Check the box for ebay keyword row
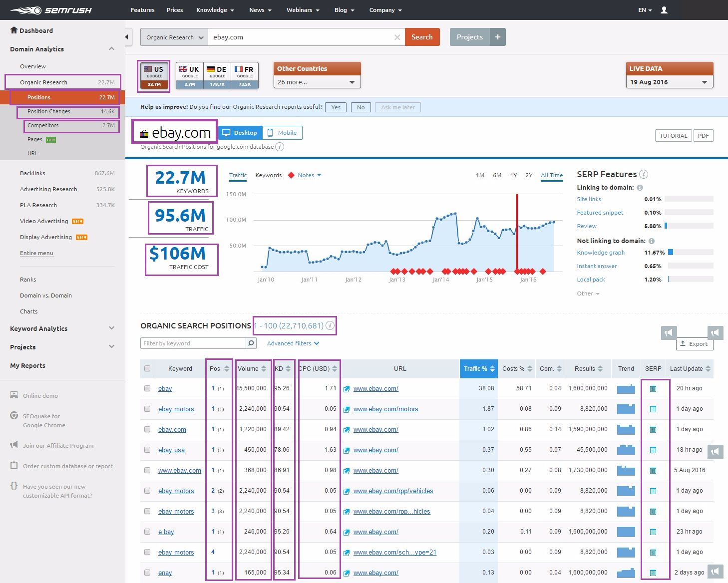This screenshot has height=583, width=728. (147, 388)
